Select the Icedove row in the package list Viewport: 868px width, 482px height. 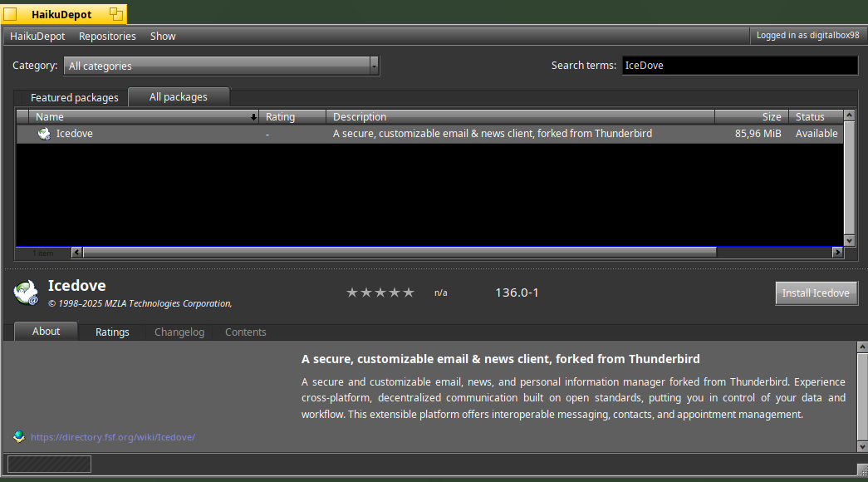point(429,134)
